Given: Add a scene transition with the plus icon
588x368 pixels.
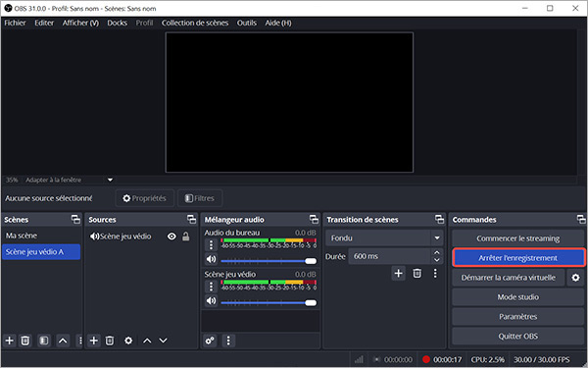Looking at the screenshot, I should point(398,274).
